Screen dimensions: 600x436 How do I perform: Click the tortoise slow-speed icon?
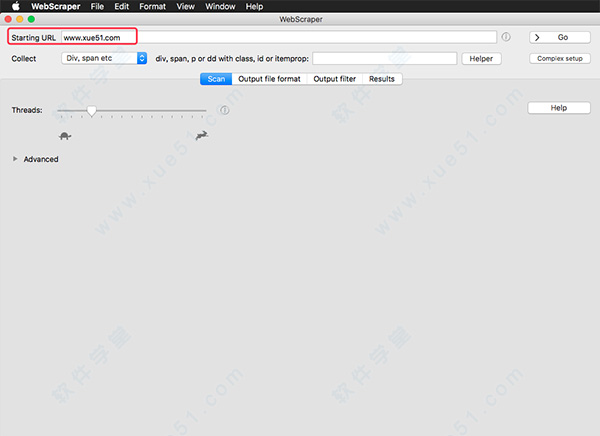[x=65, y=136]
